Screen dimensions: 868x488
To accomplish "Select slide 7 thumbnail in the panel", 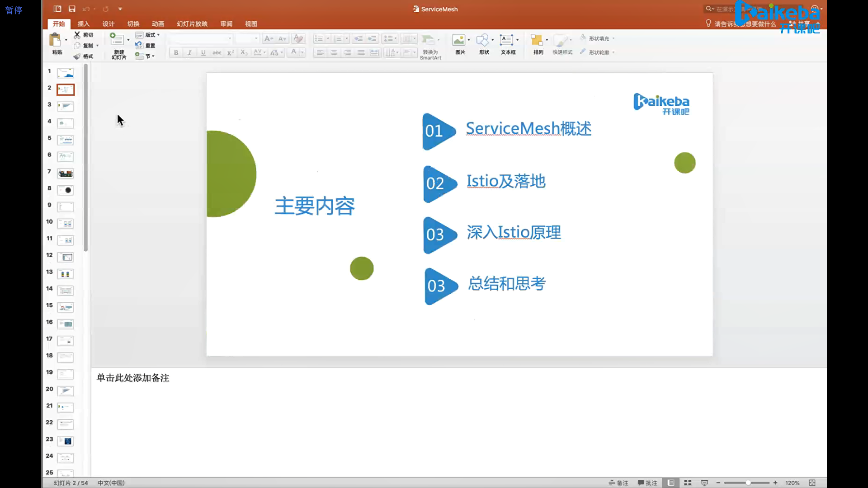I will point(66,174).
